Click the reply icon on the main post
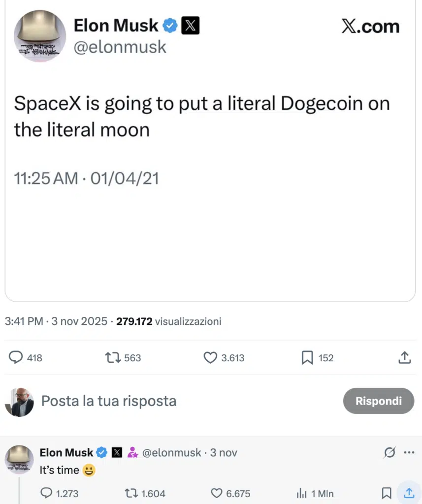Image resolution: width=422 pixels, height=504 pixels. (x=16, y=357)
